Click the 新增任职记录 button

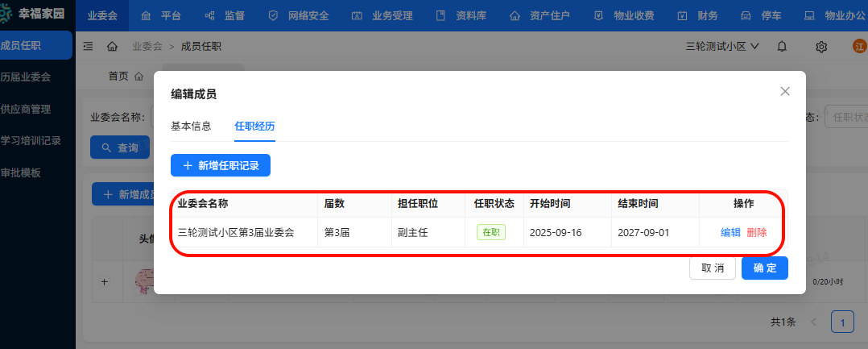(221, 165)
